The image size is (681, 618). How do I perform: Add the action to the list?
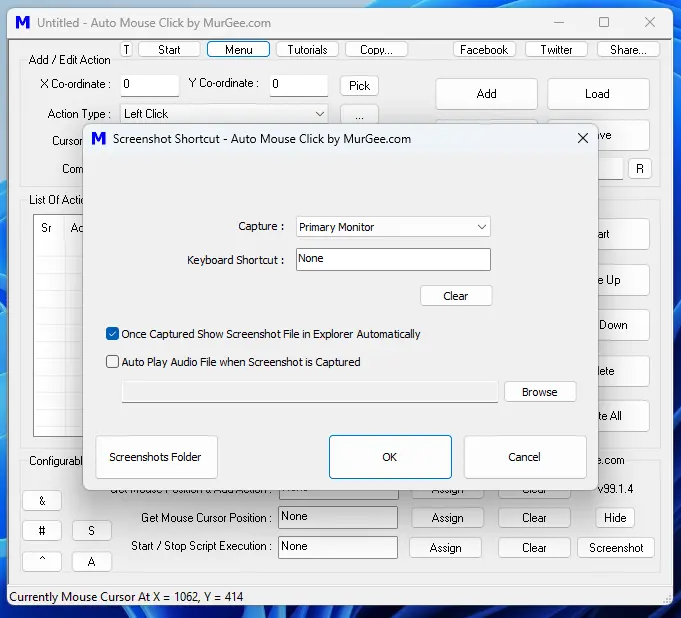point(486,94)
